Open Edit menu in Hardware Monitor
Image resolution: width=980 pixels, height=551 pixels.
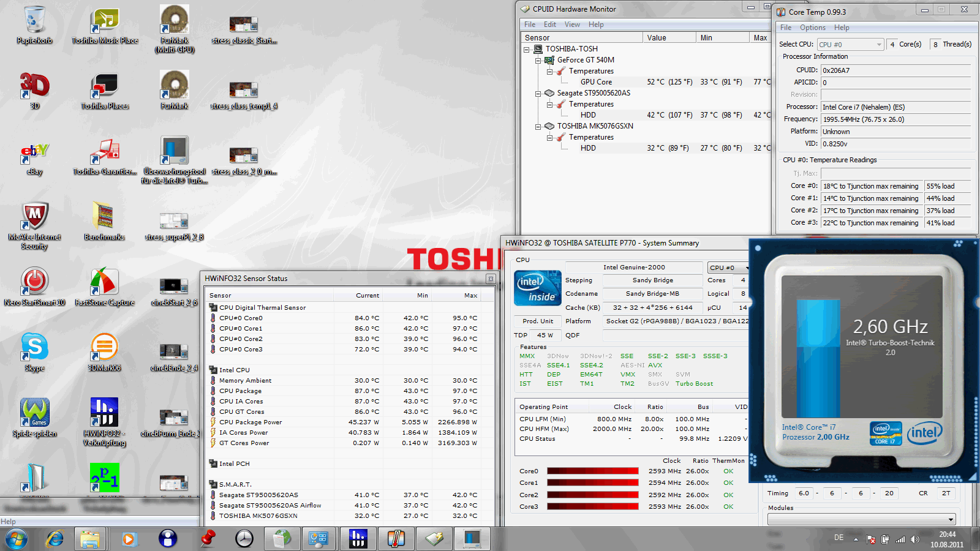(550, 24)
